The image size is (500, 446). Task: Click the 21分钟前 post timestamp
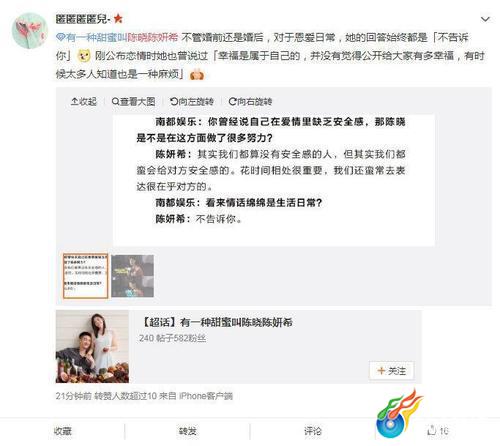click(74, 396)
